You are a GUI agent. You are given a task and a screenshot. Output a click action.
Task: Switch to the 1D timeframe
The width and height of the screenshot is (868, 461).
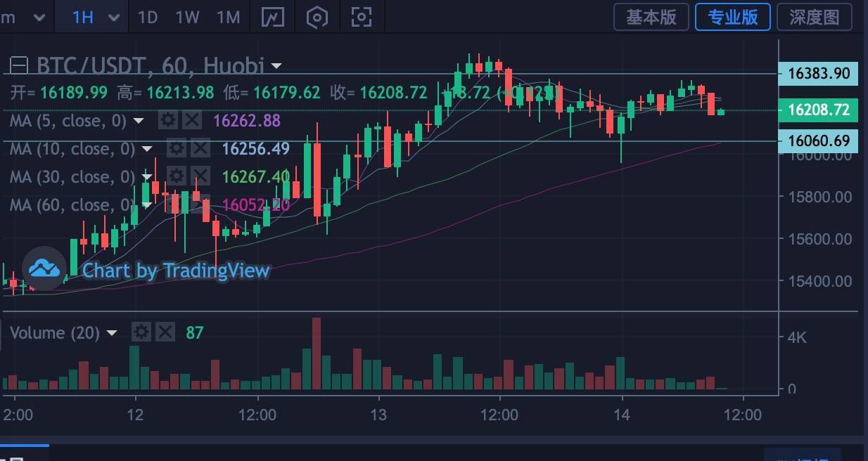pyautogui.click(x=147, y=17)
